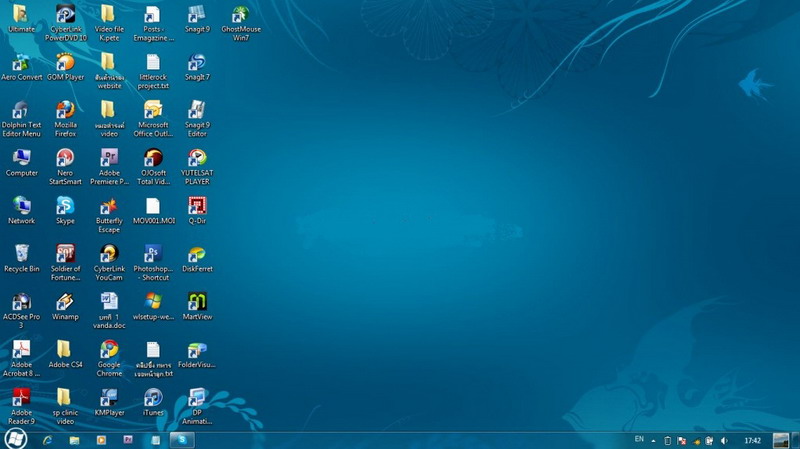Screen dimensions: 800x449
Task: Select the Adobe CS4 folder
Action: click(x=65, y=354)
